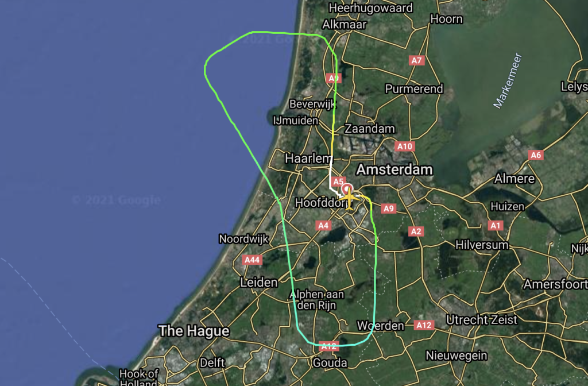This screenshot has width=588, height=386.
Task: Click the Markermeer lake label
Action: click(x=508, y=81)
